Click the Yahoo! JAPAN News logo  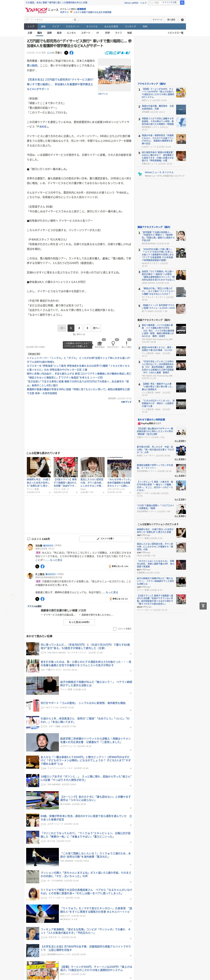[x=42, y=10]
